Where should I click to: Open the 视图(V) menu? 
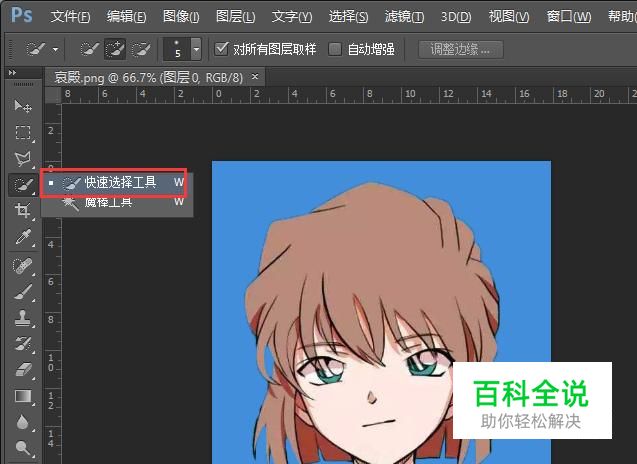point(509,17)
